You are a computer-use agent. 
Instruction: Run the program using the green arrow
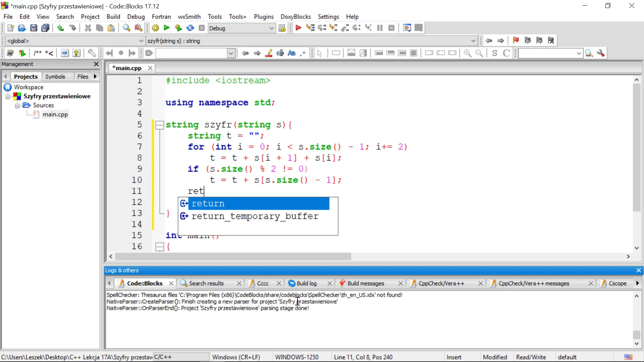[x=167, y=28]
